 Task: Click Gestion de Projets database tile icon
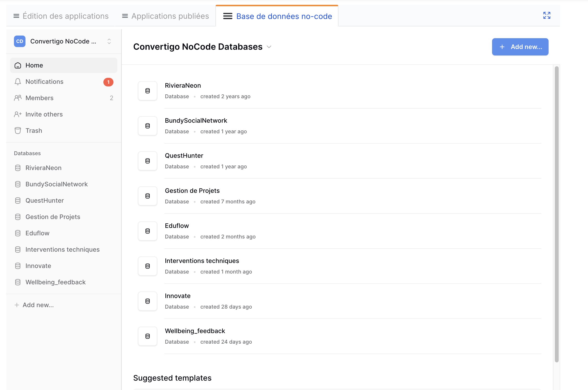pyautogui.click(x=148, y=196)
